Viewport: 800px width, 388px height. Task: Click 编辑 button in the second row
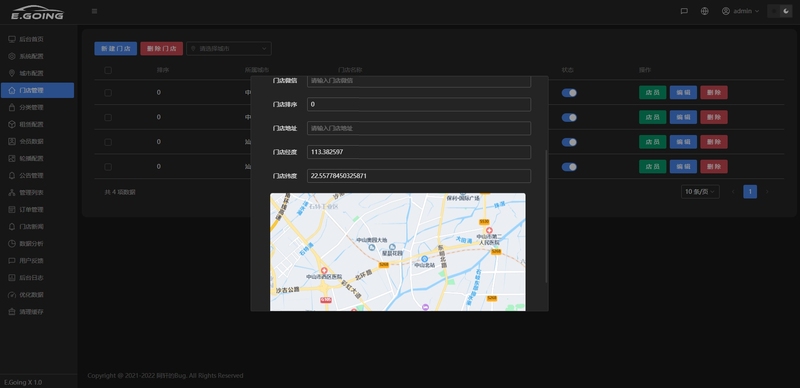click(683, 117)
